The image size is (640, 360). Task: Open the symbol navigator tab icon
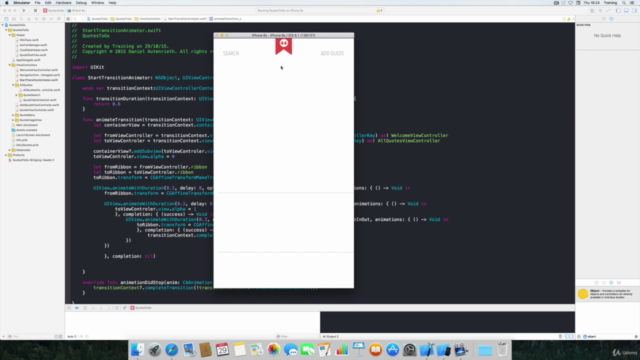click(13, 19)
